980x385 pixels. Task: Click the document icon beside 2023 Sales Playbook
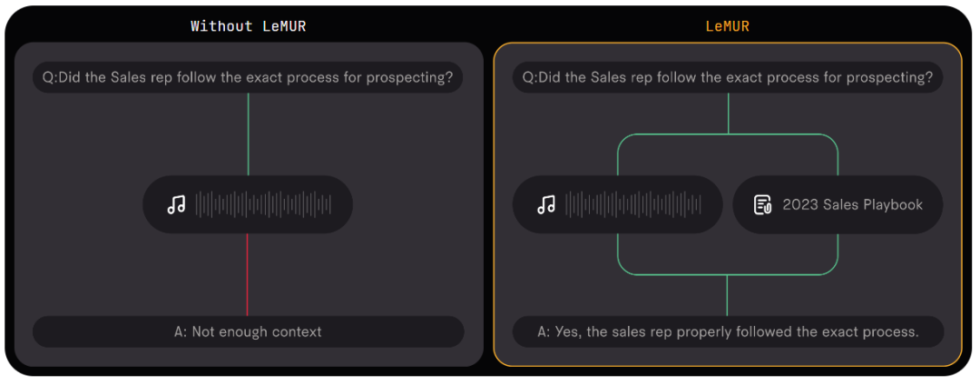click(763, 205)
